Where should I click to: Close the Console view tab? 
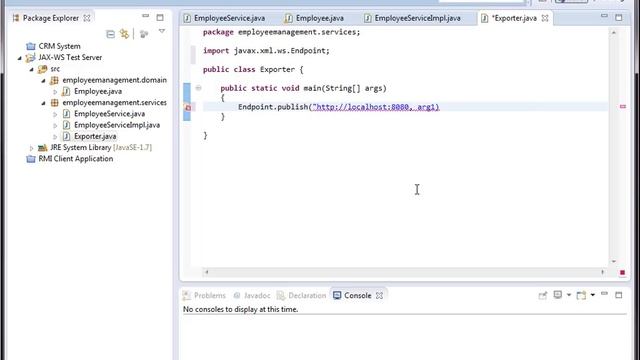coord(380,296)
